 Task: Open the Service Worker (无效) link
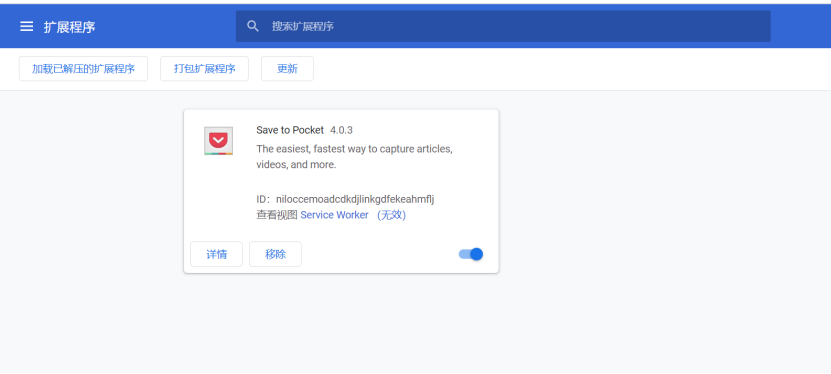(x=353, y=215)
